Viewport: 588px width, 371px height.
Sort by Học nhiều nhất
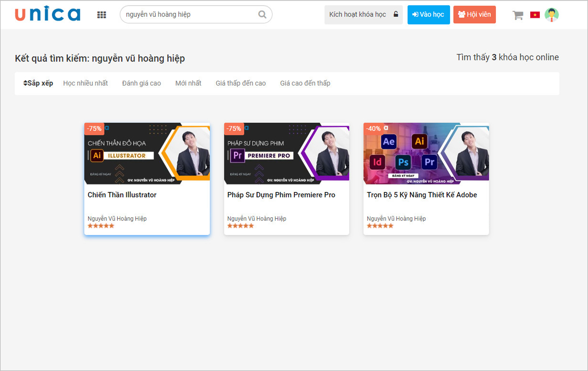click(85, 83)
